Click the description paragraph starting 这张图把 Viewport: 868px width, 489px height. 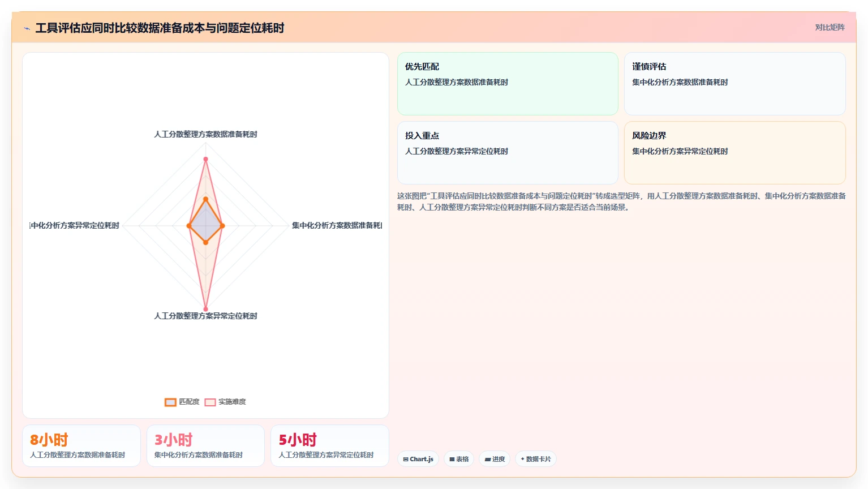621,201
